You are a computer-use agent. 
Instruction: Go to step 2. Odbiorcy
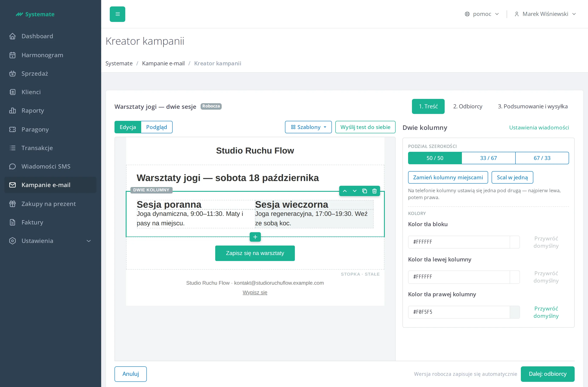467,106
